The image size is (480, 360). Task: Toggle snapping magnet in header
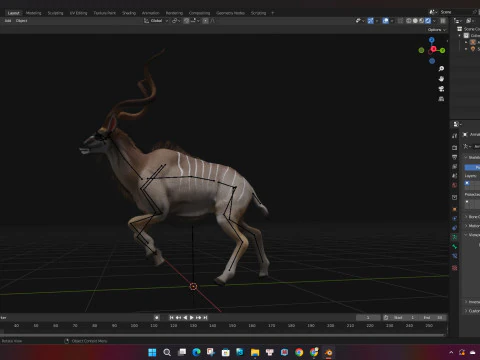187,21
